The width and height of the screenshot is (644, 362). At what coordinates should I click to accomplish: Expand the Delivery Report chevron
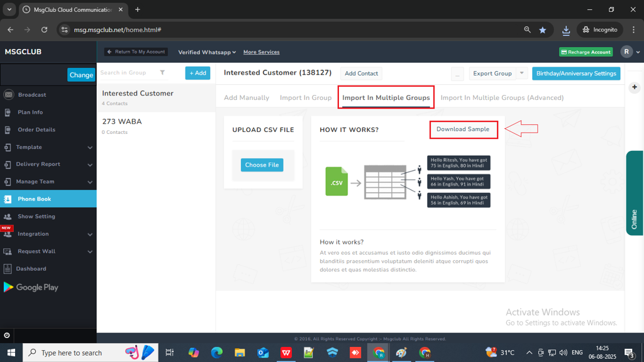point(90,165)
